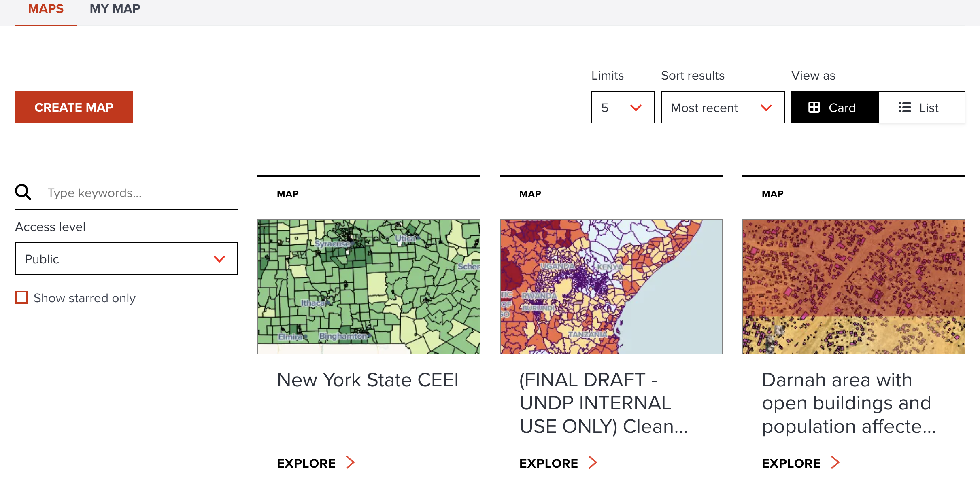980x500 pixels.
Task: Click the Type keywords search field
Action: (134, 193)
